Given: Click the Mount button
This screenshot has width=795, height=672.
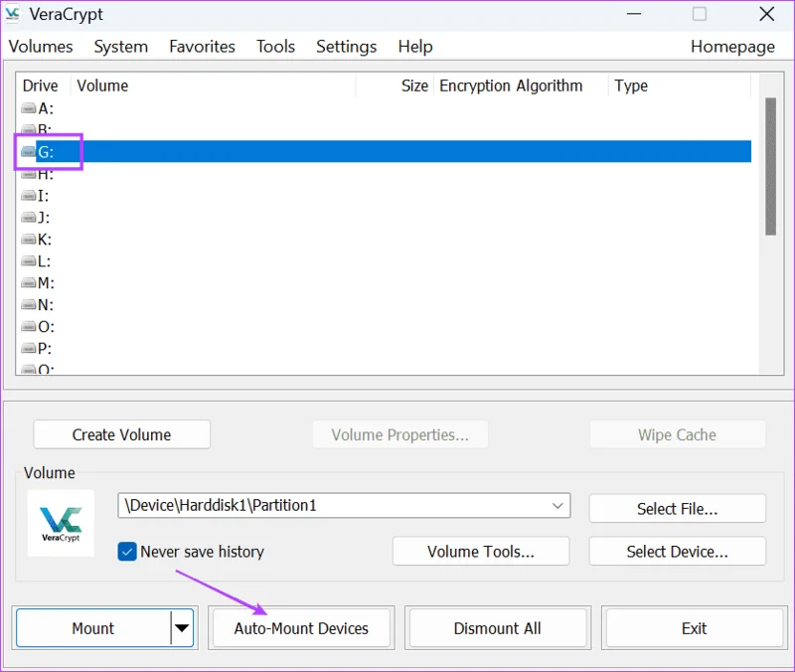Looking at the screenshot, I should (93, 628).
